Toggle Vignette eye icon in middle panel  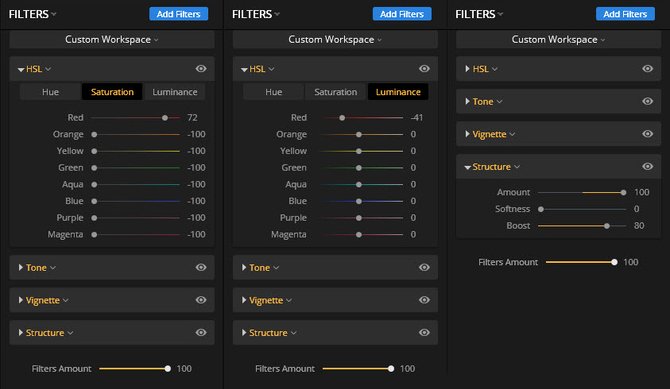point(424,300)
